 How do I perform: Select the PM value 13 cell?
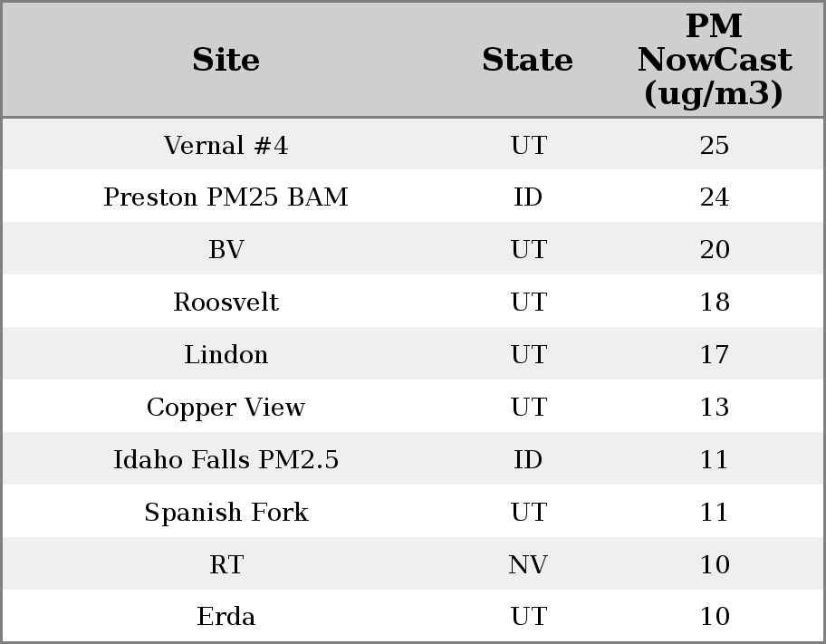tap(715, 407)
